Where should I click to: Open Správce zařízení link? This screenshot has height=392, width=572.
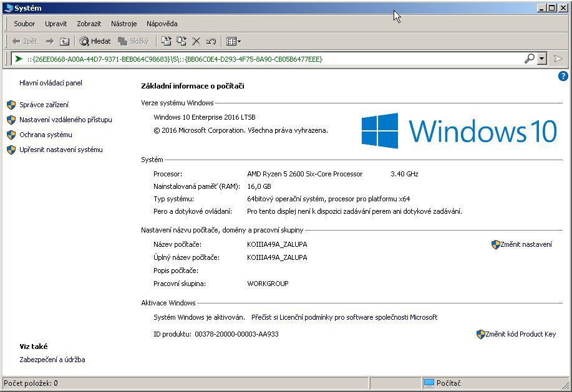click(x=44, y=105)
